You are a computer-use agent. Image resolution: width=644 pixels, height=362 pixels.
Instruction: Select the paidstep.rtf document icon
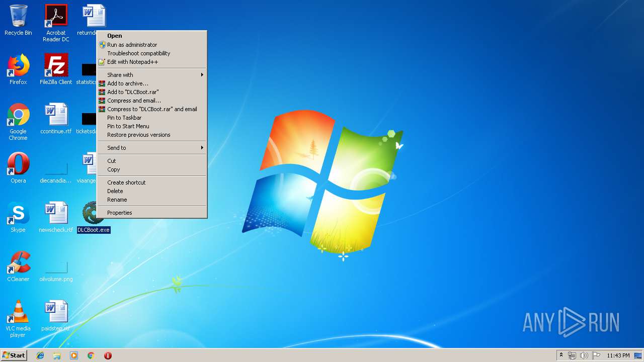pyautogui.click(x=56, y=316)
